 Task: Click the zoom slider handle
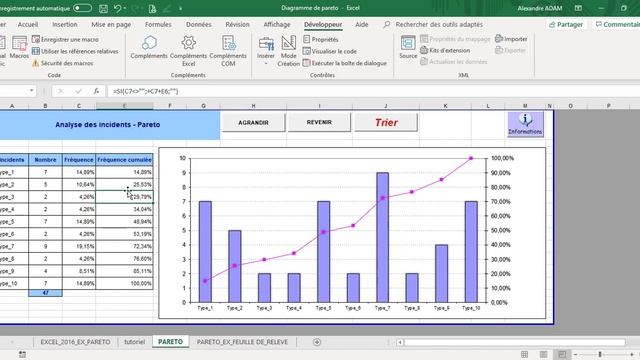pos(600,354)
